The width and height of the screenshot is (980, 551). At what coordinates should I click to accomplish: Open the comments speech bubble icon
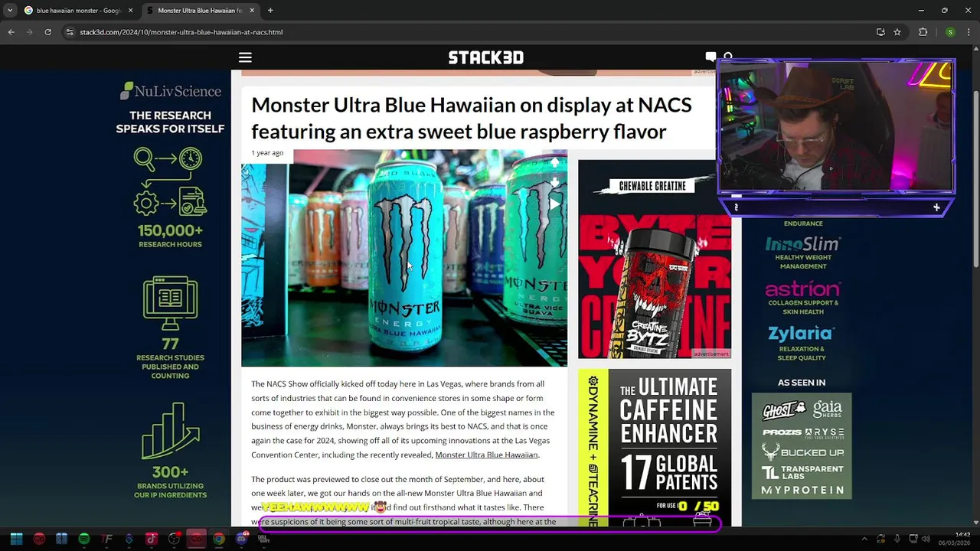(x=710, y=57)
